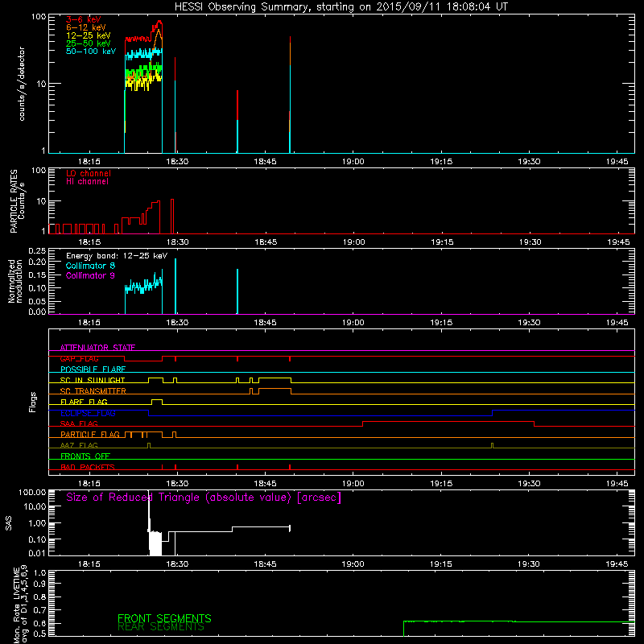Screen dimensions: 644x644
Task: Click the 'PARTICLE RATES Counts/s' axis label
Action: click(18, 201)
